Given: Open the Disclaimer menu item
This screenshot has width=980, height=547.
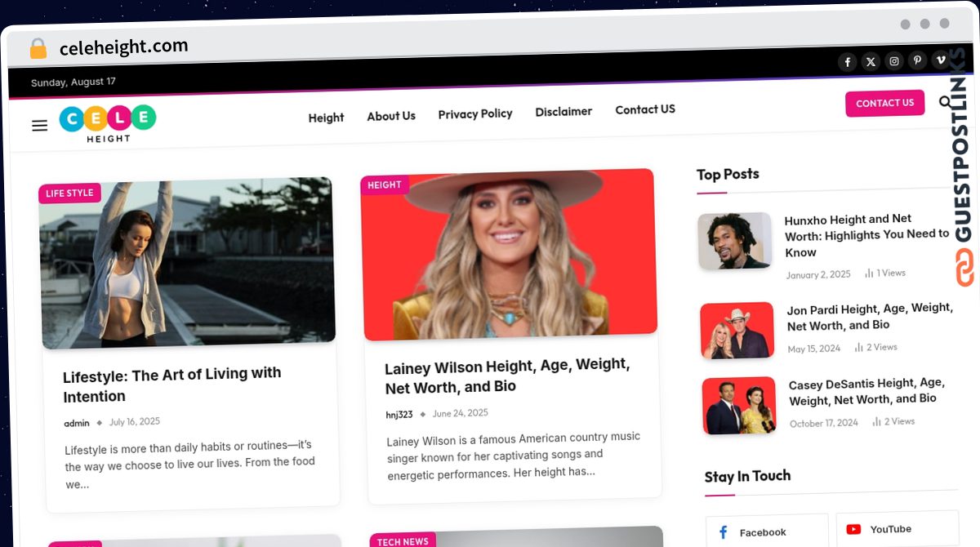Looking at the screenshot, I should [x=563, y=112].
